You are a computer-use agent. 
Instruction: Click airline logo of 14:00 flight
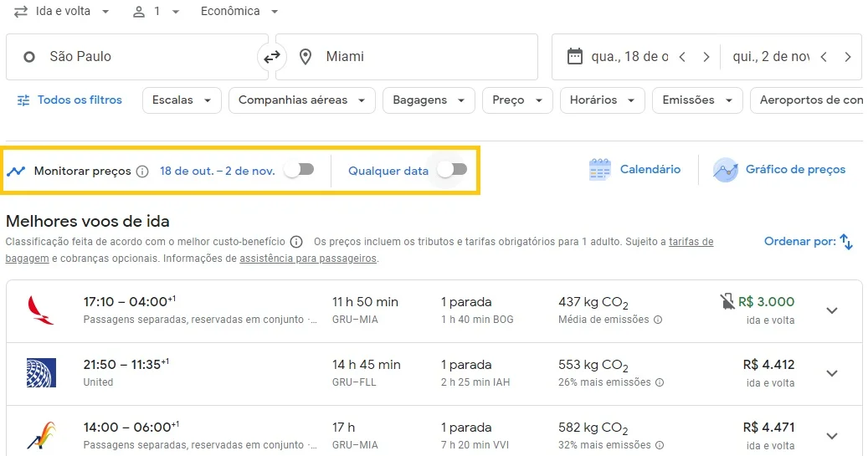click(41, 436)
